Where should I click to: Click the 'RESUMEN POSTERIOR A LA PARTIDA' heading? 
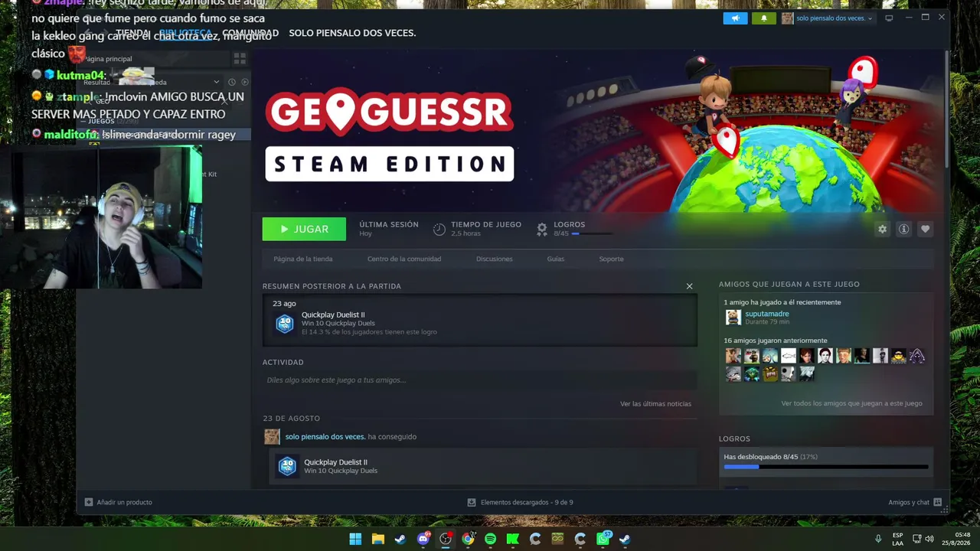(332, 286)
